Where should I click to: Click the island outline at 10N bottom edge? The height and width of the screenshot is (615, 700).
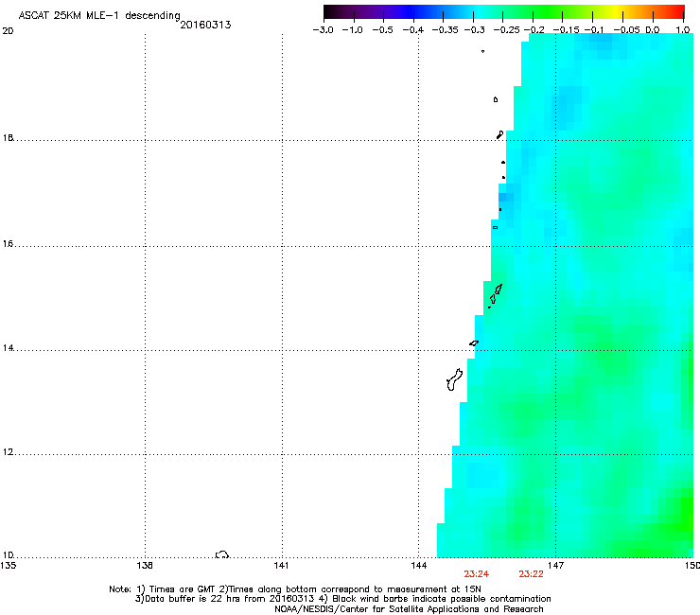pos(222,554)
